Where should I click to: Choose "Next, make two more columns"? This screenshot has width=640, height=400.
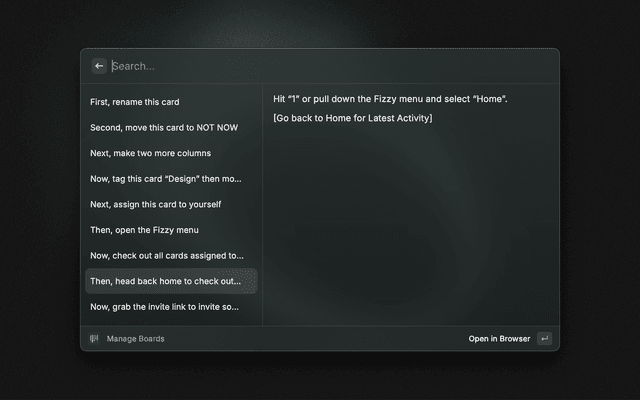150,154
